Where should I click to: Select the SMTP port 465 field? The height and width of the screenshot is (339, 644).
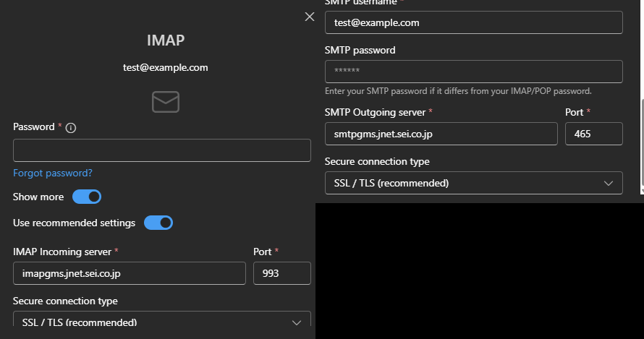pos(593,134)
